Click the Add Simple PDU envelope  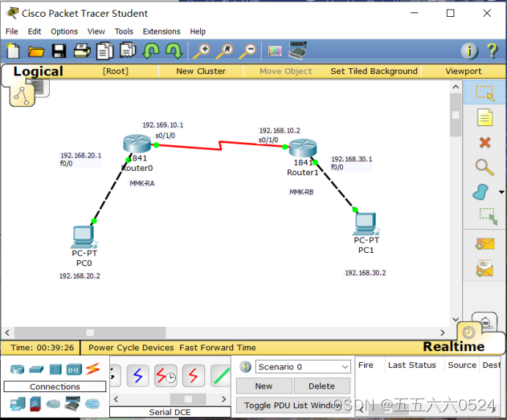point(484,243)
